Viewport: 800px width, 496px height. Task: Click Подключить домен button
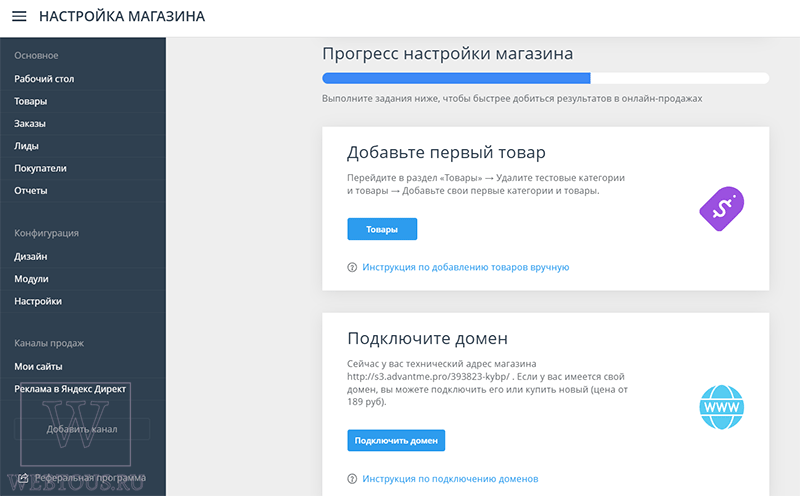point(396,440)
